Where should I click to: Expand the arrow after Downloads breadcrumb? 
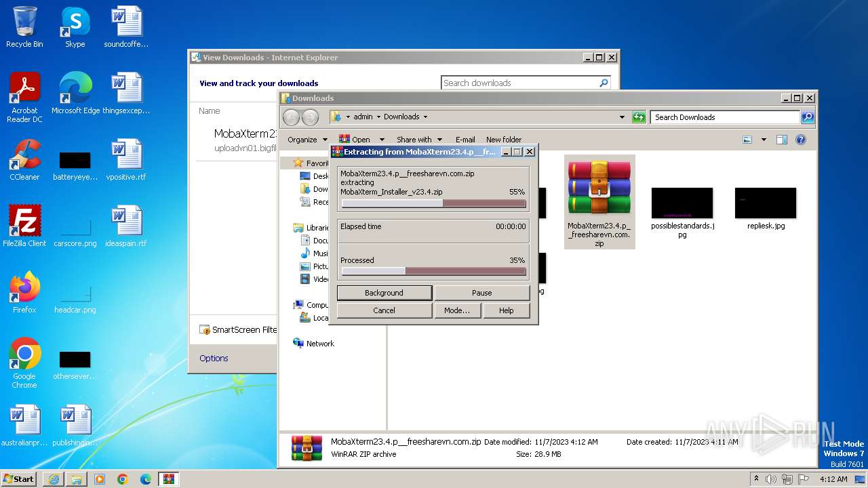click(x=425, y=117)
